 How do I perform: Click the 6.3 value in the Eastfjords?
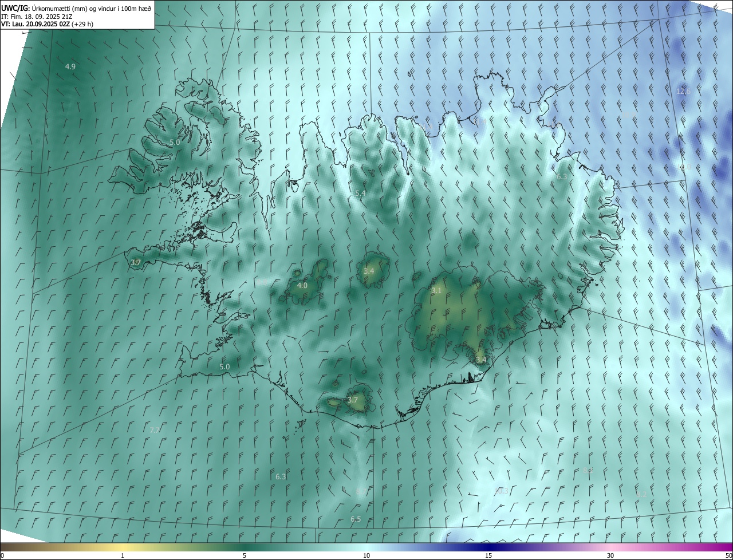562,177
